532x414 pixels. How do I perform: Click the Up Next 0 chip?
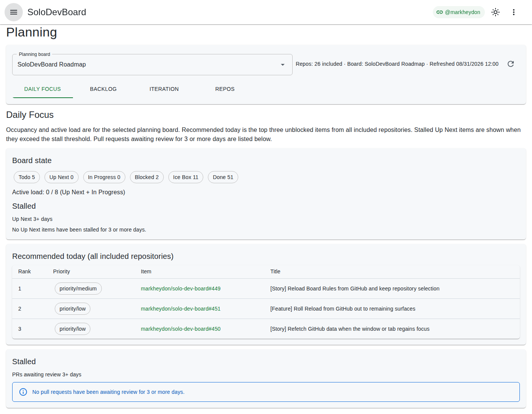62,177
